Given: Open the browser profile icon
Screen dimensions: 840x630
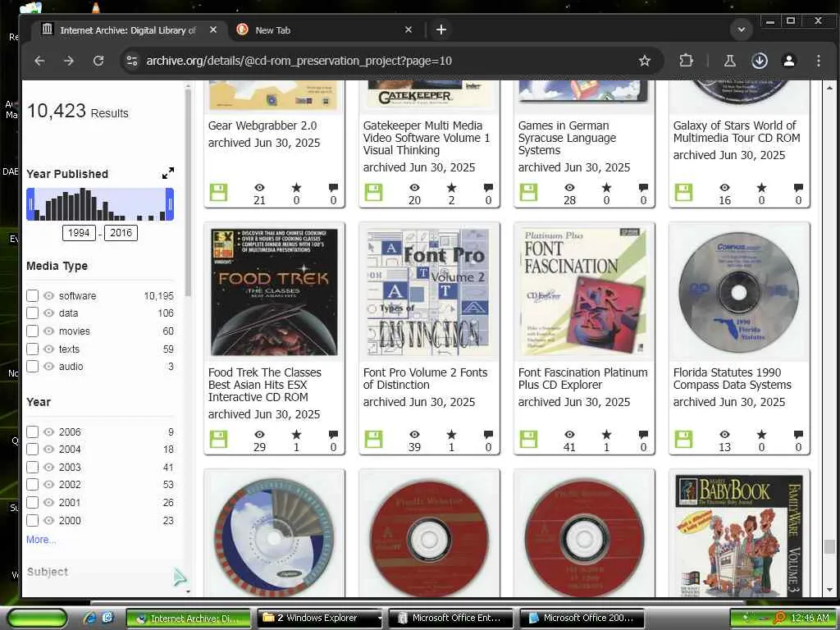Looking at the screenshot, I should (788, 61).
